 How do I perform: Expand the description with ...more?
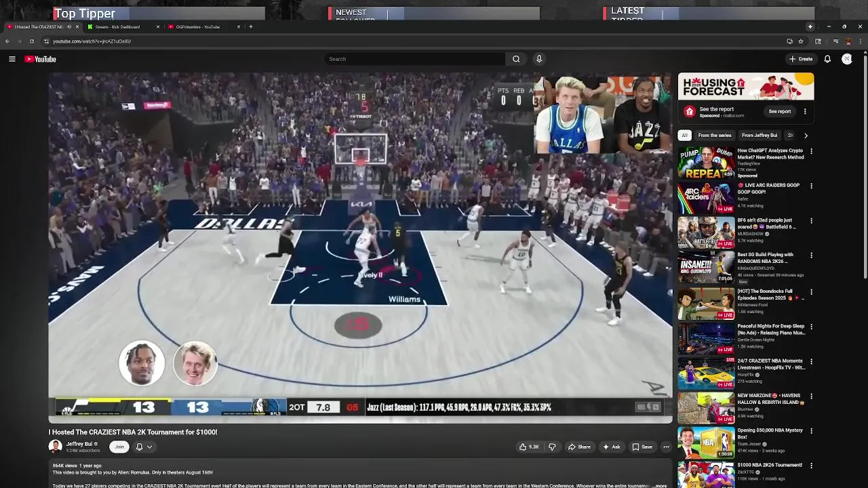tap(660, 486)
